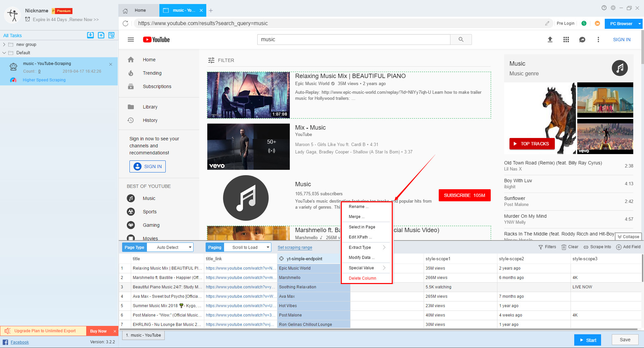Choose Rename in context menu
644x348 pixels.
[367, 207]
